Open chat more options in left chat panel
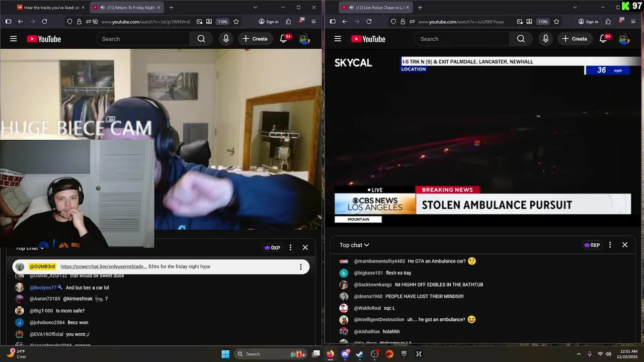Screen dimensions: 644x362 (x=290, y=247)
